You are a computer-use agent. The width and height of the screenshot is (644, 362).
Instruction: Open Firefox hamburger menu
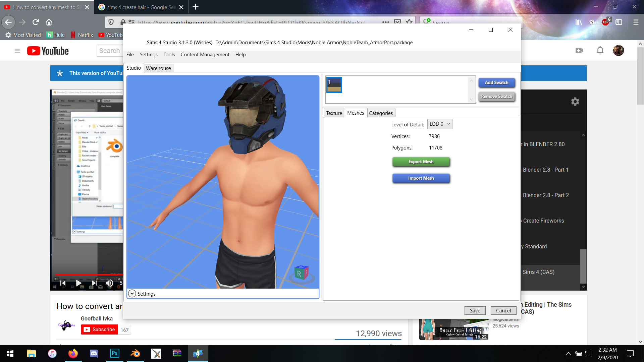636,22
